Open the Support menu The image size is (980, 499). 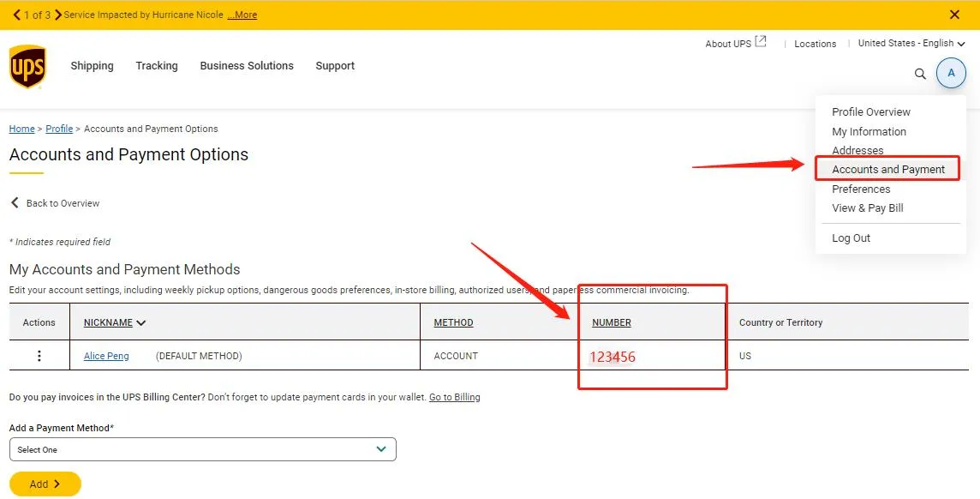335,66
